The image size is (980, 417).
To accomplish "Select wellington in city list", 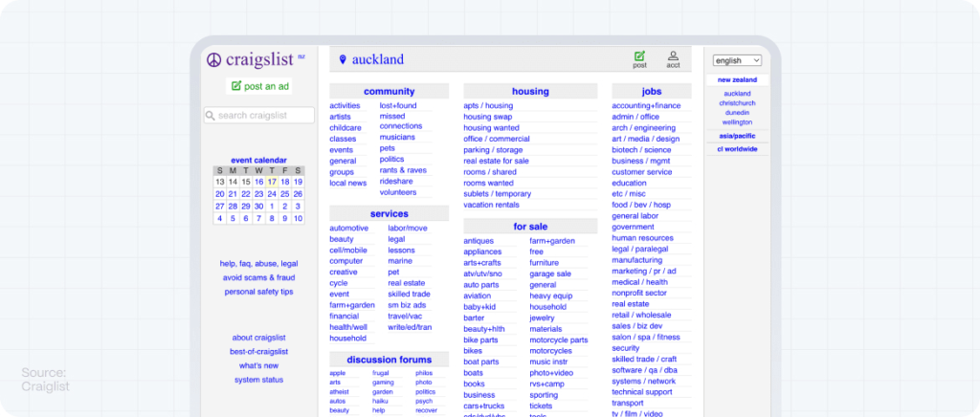I will pos(737,122).
